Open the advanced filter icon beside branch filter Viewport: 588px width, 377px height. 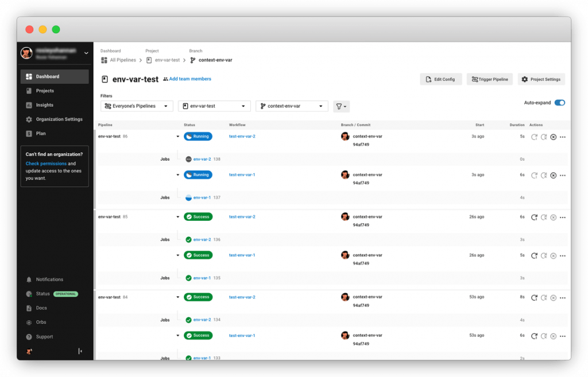pos(341,106)
